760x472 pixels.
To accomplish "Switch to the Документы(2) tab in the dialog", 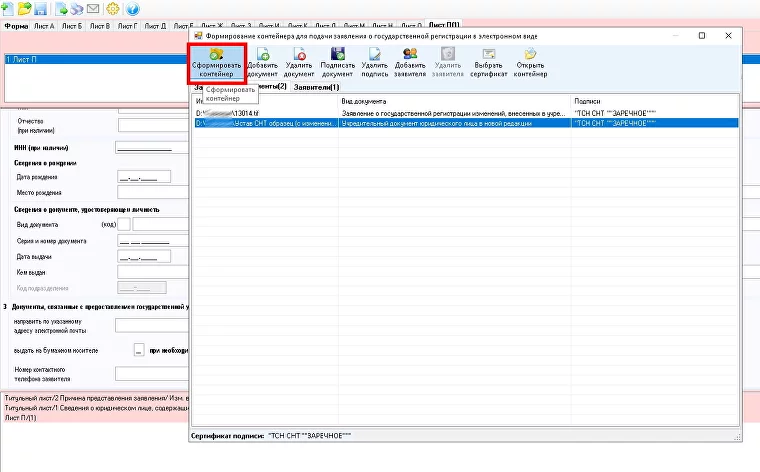I will (271, 86).
